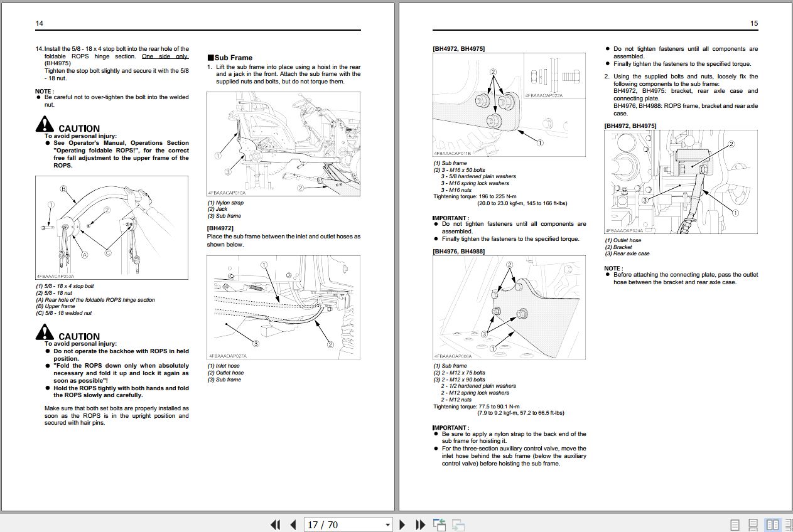Go to the first page of the document
Image resolution: width=793 pixels, height=532 pixels.
click(x=274, y=524)
